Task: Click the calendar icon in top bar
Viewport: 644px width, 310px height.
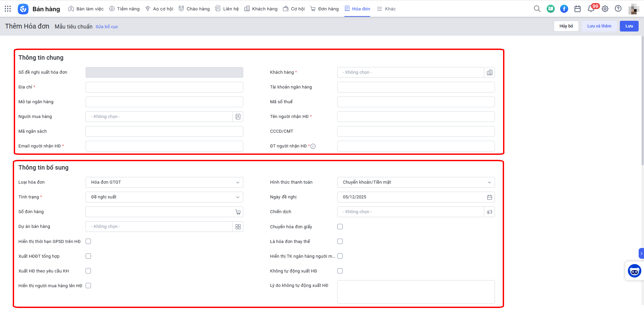Action: point(577,9)
